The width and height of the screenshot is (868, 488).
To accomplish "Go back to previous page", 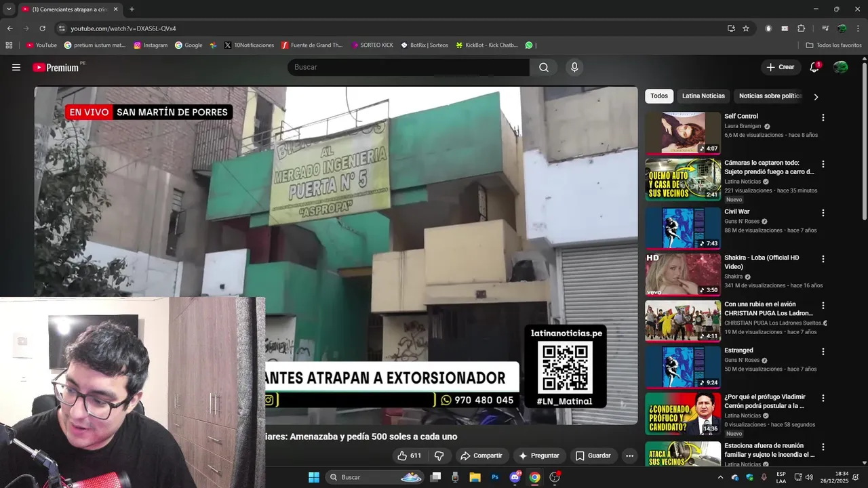I will click(9, 28).
